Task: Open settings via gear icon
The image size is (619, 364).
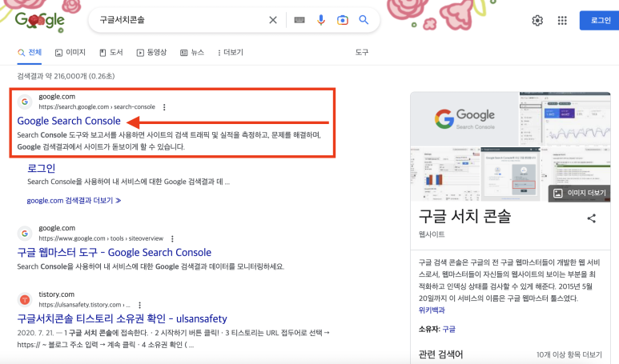Action: pyautogui.click(x=537, y=21)
